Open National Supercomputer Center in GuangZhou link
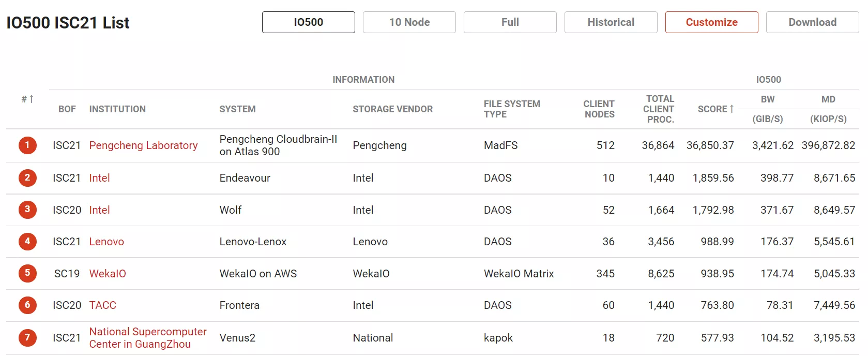The height and width of the screenshot is (356, 868). (148, 338)
